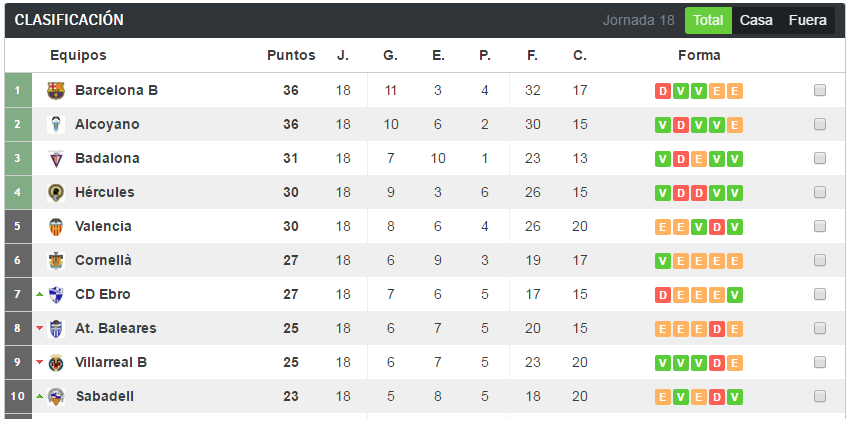Click the Hércules club crest icon

click(56, 193)
